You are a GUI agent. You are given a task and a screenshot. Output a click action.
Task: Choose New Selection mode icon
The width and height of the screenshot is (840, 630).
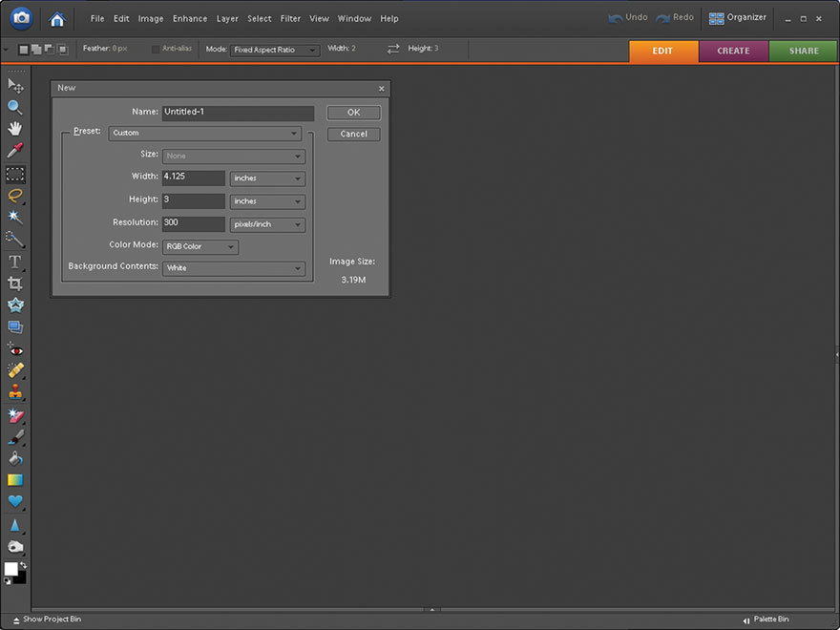click(24, 50)
